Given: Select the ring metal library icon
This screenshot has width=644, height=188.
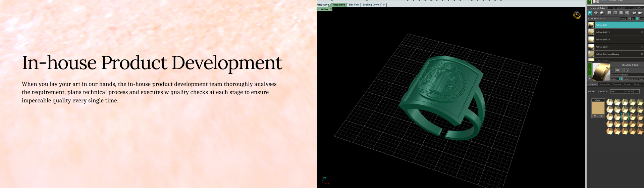Looking at the screenshot, I should 590,13.
